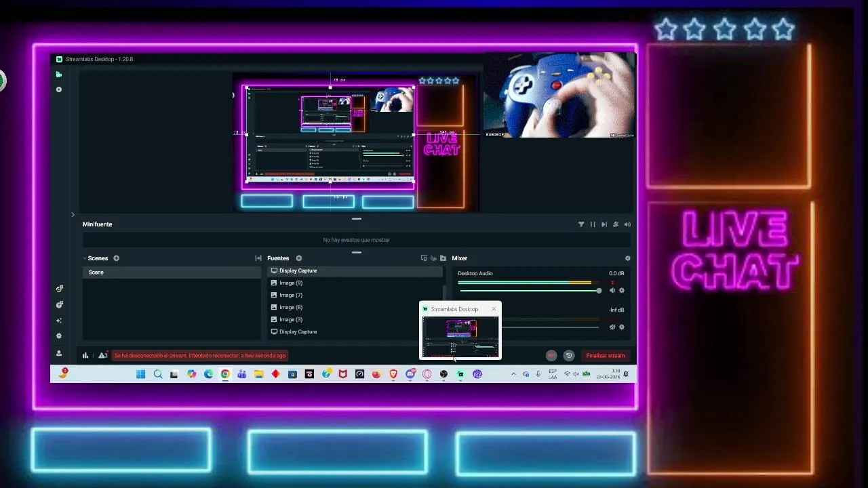This screenshot has height=488, width=868.
Task: Open performance stats bar chart icon
Action: (85, 355)
